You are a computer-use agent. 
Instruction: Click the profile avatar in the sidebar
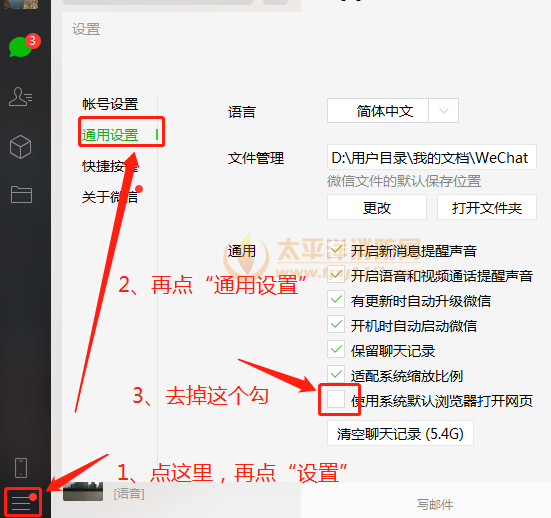(x=21, y=4)
